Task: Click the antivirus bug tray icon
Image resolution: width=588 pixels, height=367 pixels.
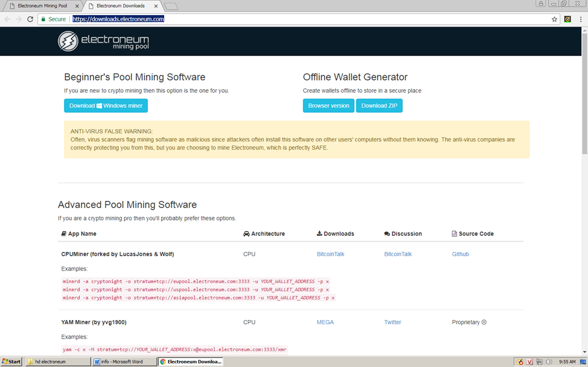Action: point(520,362)
